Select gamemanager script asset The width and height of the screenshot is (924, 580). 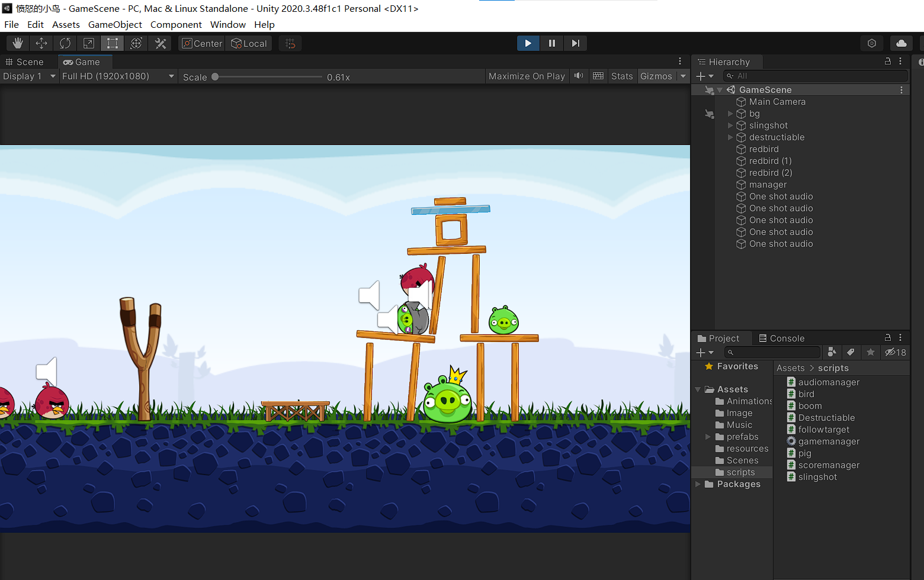click(x=823, y=442)
